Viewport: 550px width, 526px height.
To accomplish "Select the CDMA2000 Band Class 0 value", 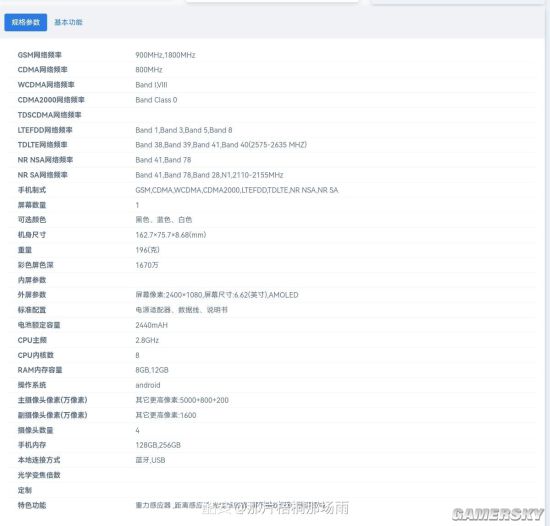I will click(156, 100).
